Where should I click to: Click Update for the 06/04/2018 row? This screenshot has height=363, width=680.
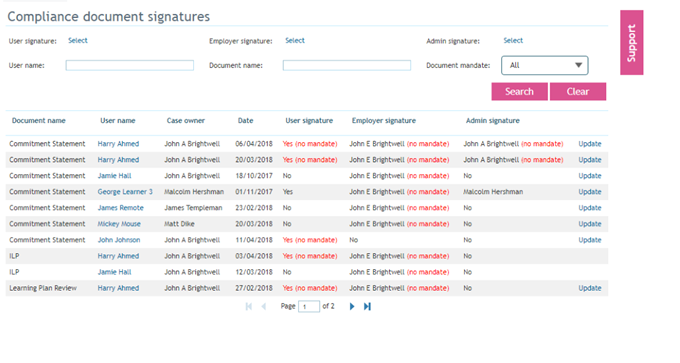(x=590, y=144)
